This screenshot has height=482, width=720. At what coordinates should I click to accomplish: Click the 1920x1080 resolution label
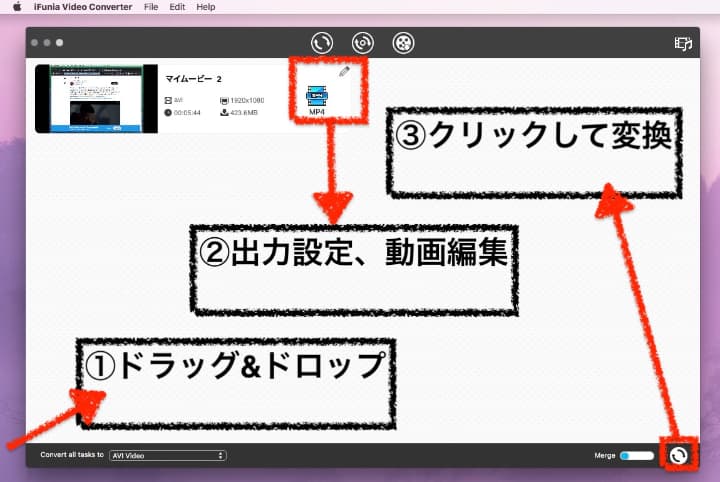tap(244, 101)
